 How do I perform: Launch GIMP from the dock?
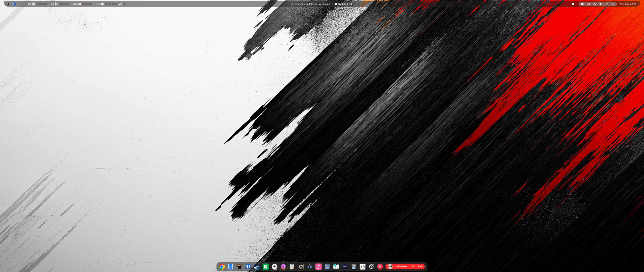click(301, 267)
